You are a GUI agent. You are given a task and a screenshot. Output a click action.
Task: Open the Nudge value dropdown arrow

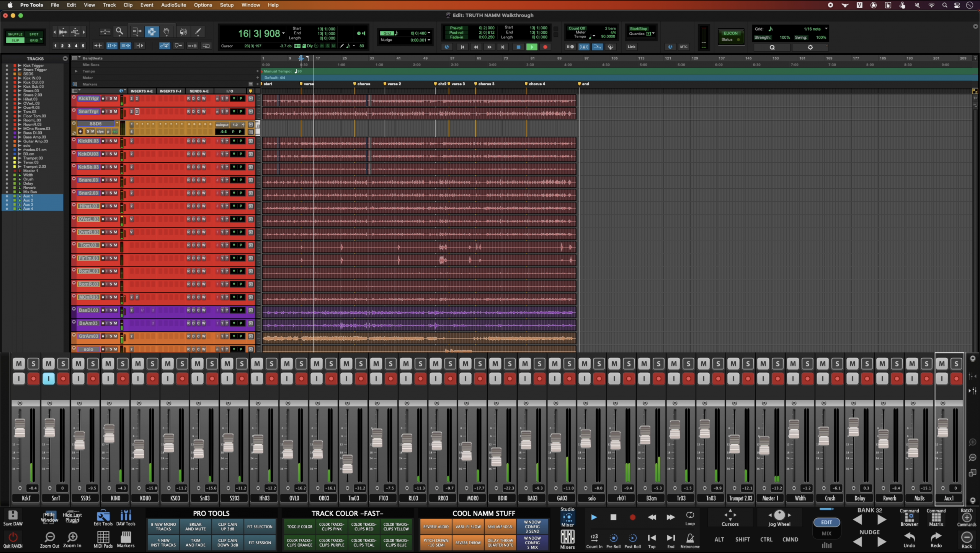[x=429, y=40]
